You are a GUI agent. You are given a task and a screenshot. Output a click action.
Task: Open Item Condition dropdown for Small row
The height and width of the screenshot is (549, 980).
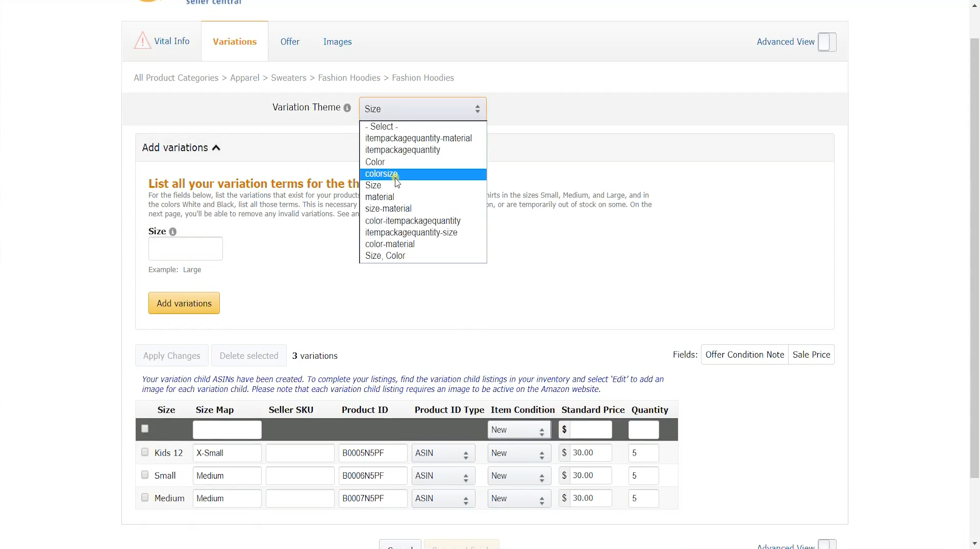(x=519, y=476)
